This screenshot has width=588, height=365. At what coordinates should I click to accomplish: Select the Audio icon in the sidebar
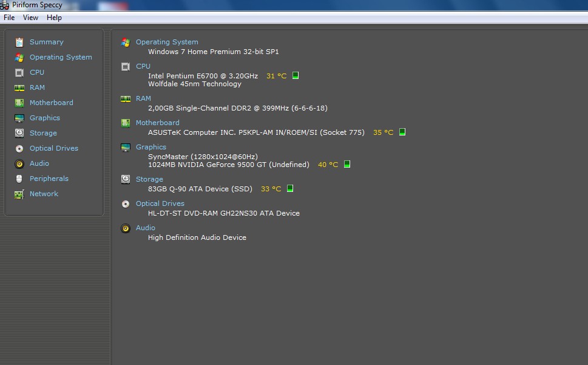click(20, 163)
